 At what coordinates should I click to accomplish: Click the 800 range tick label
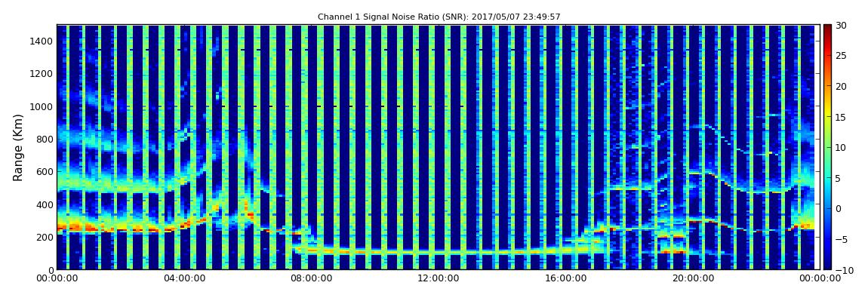click(x=45, y=140)
